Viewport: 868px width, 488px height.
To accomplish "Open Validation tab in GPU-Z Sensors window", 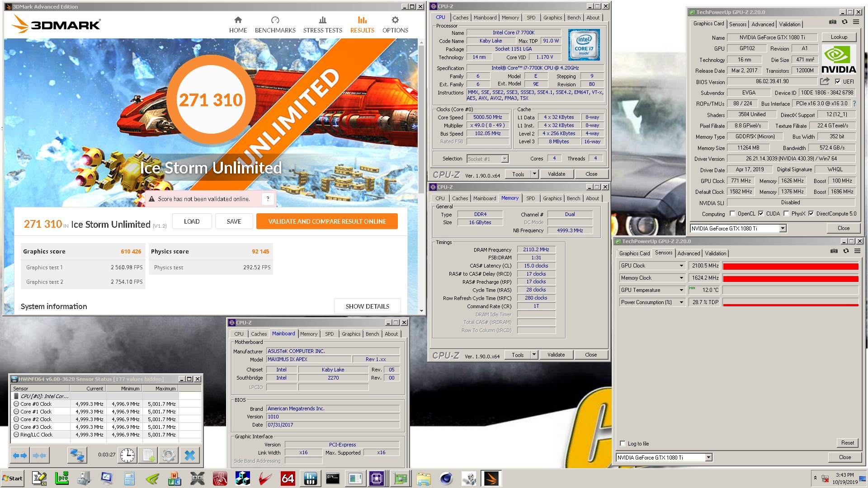I will point(715,253).
